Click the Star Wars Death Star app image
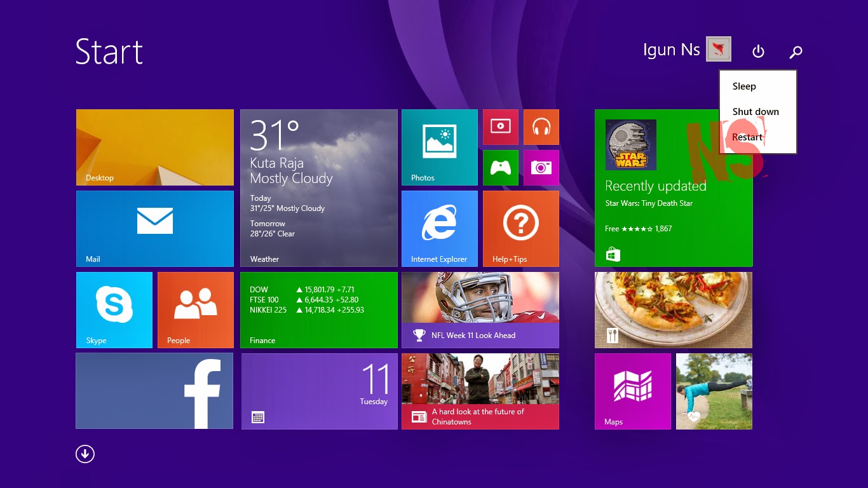This screenshot has width=868, height=488. click(631, 145)
